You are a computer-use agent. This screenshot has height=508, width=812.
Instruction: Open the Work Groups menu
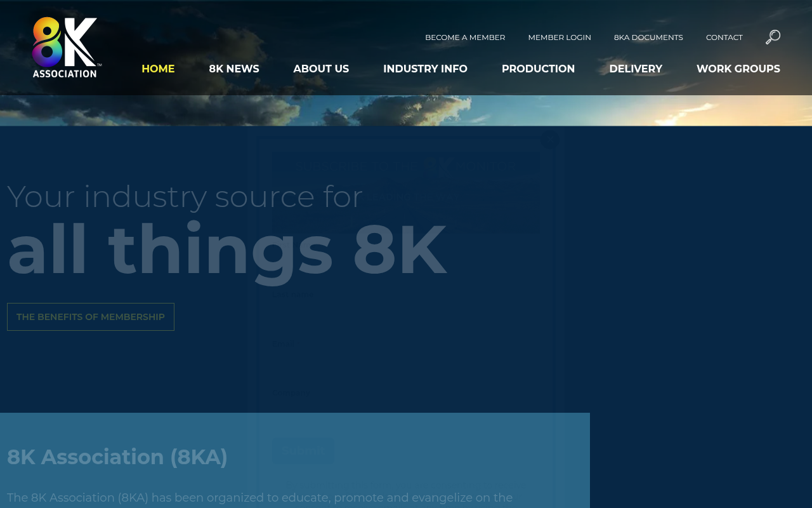[x=738, y=69]
